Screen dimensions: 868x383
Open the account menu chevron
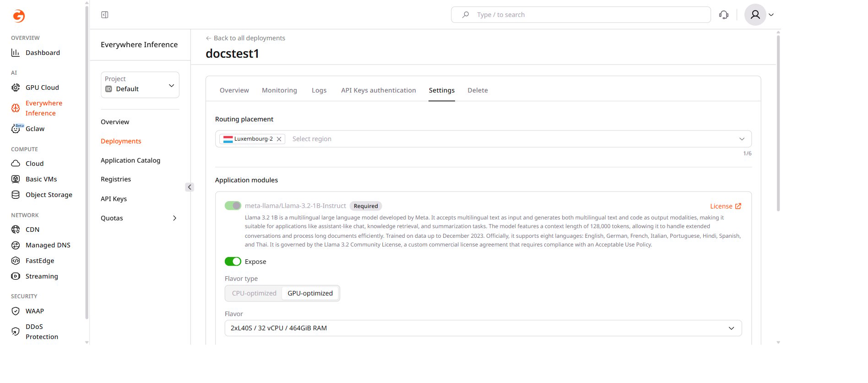771,15
